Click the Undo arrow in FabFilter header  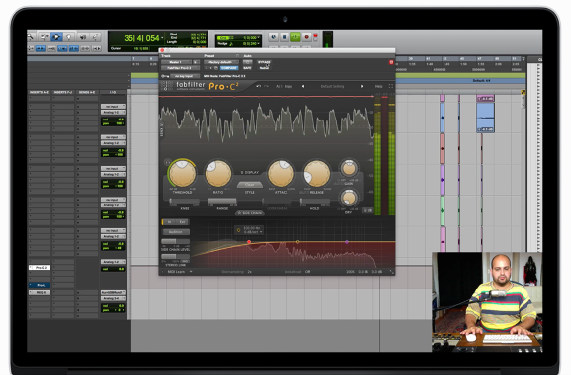[258, 86]
